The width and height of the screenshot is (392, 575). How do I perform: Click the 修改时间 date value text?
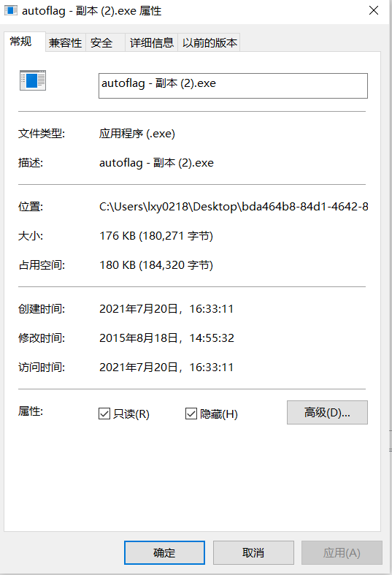point(166,338)
